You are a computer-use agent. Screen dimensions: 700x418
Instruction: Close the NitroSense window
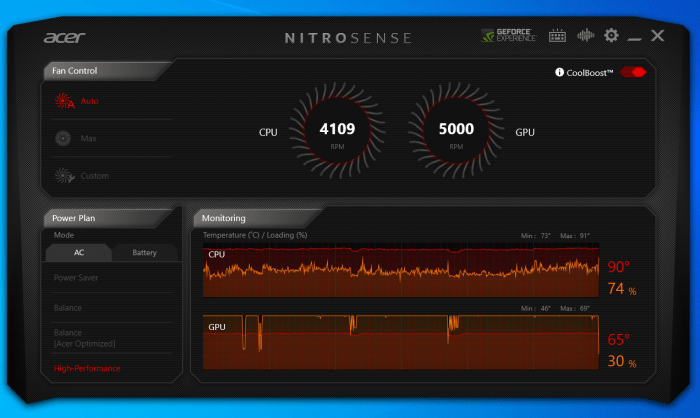658,35
